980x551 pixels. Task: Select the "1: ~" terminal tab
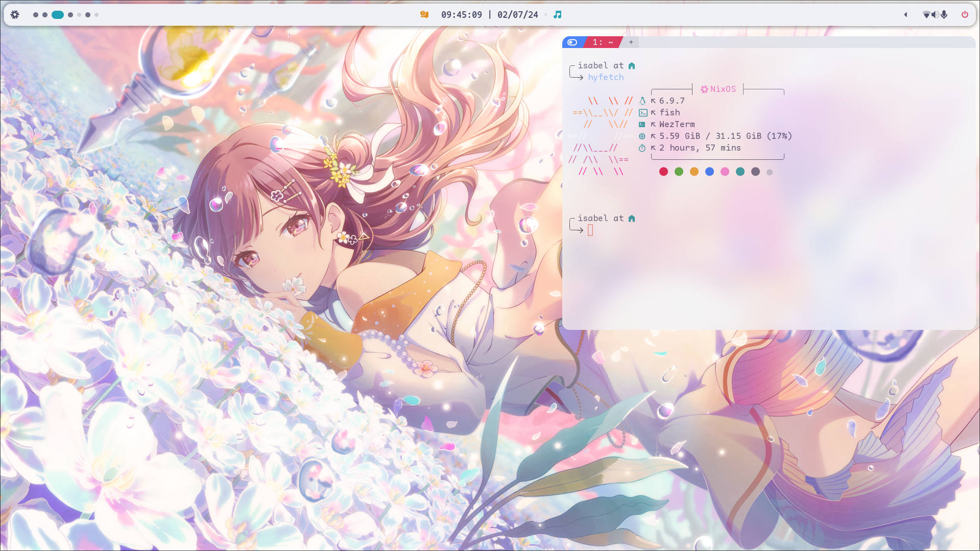603,42
